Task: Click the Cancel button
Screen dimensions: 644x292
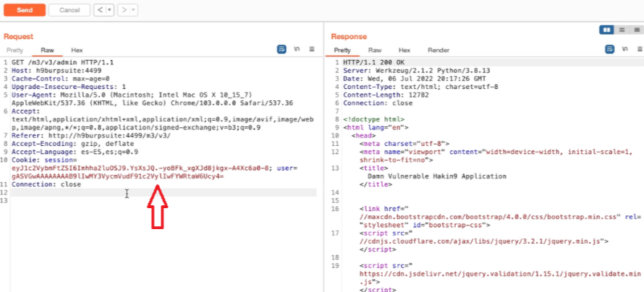Action: coord(69,10)
